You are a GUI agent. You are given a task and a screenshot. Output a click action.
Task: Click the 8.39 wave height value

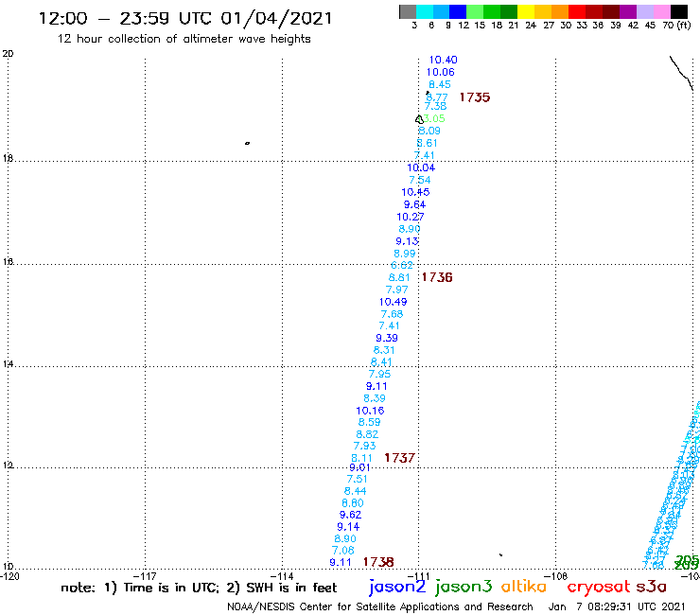click(x=374, y=398)
